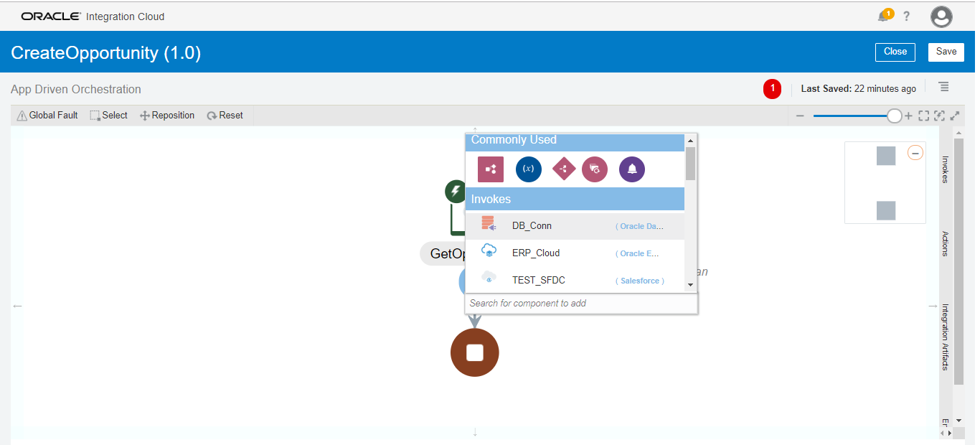Open the Integration Artifacts side tab
The width and height of the screenshot is (980, 445).
[945, 337]
